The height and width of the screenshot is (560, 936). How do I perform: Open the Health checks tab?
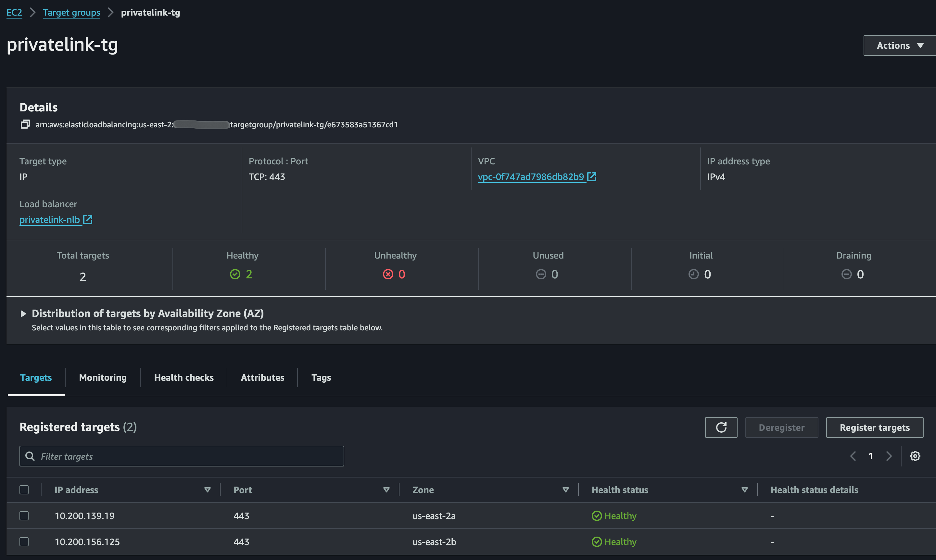point(184,377)
